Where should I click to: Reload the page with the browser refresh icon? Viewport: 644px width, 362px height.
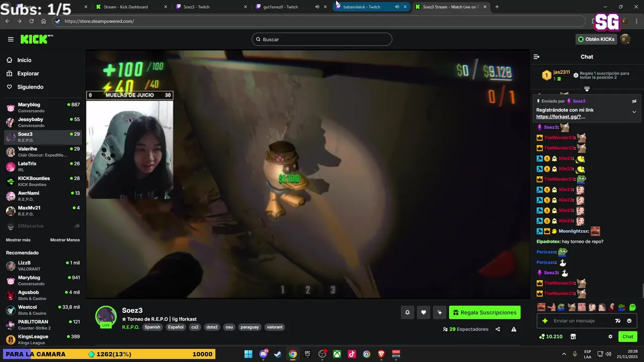click(x=31, y=21)
